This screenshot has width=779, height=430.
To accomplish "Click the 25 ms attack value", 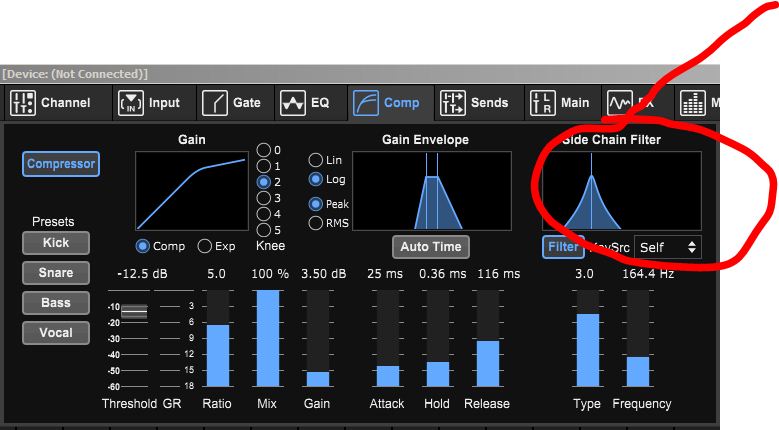I will tap(385, 274).
